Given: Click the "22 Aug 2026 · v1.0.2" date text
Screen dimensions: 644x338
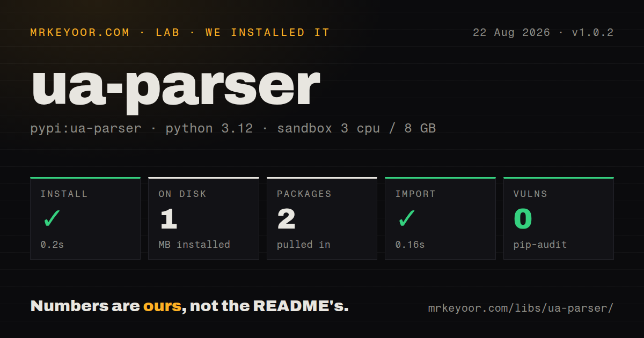Looking at the screenshot, I should point(543,33).
